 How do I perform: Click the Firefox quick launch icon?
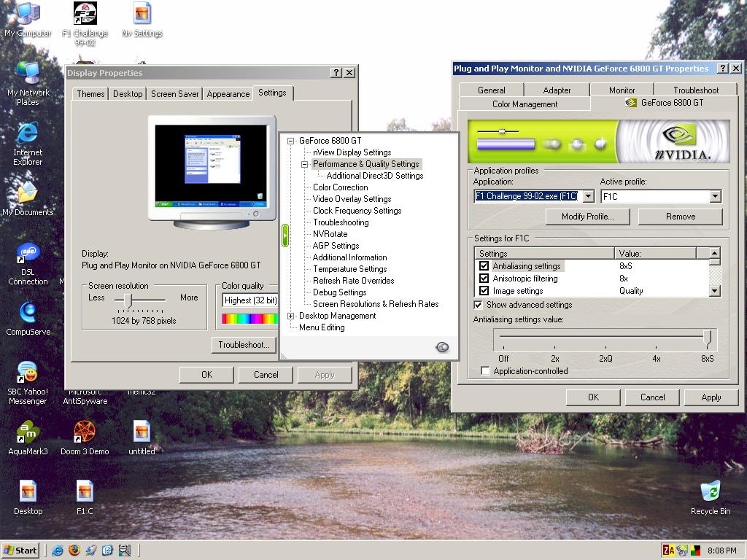point(74,551)
